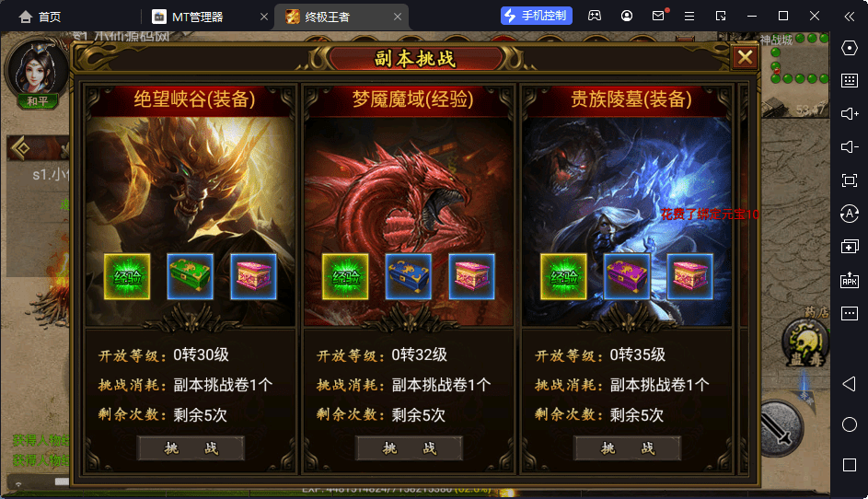Image resolution: width=868 pixels, height=499 pixels.
Task: Open the hamburger menu in title bar
Action: tap(689, 16)
